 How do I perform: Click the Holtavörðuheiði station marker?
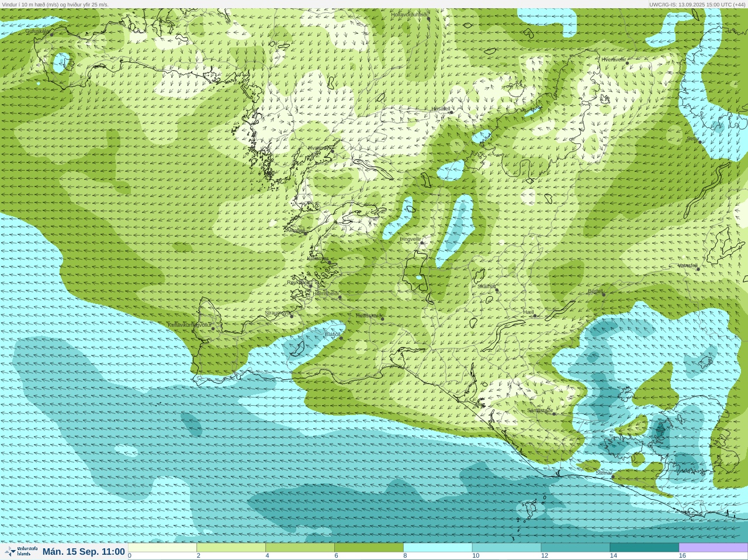428,19
